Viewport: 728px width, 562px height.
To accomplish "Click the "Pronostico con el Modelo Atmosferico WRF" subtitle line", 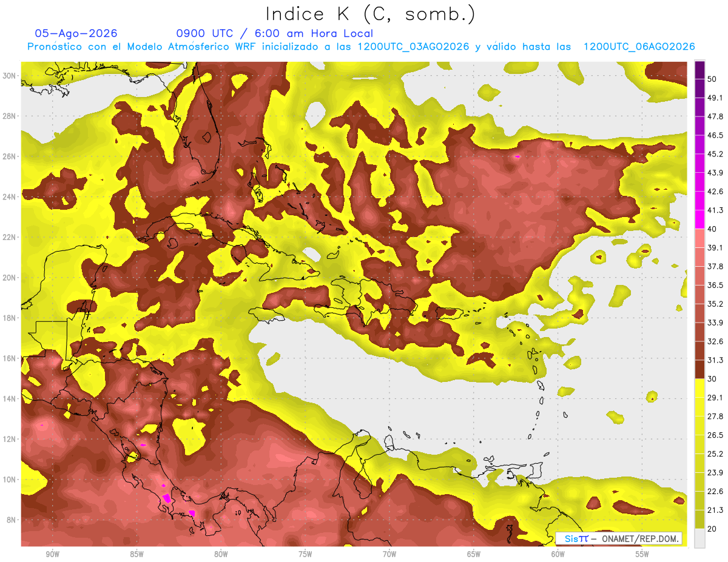I will click(x=361, y=47).
